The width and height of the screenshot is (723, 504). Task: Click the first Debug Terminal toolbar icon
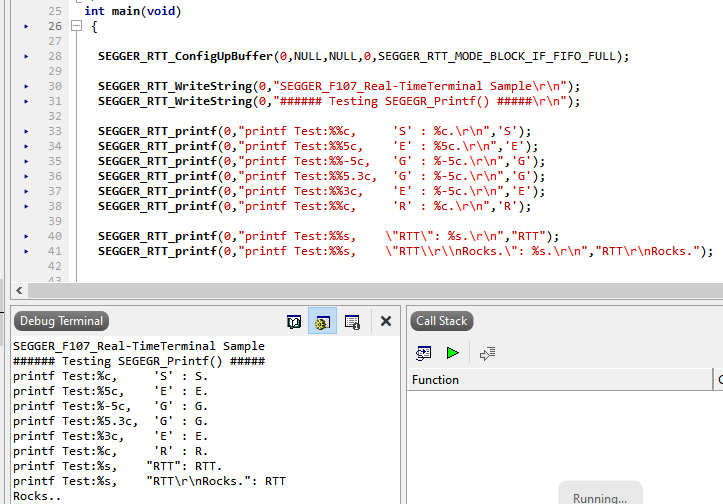pos(294,321)
